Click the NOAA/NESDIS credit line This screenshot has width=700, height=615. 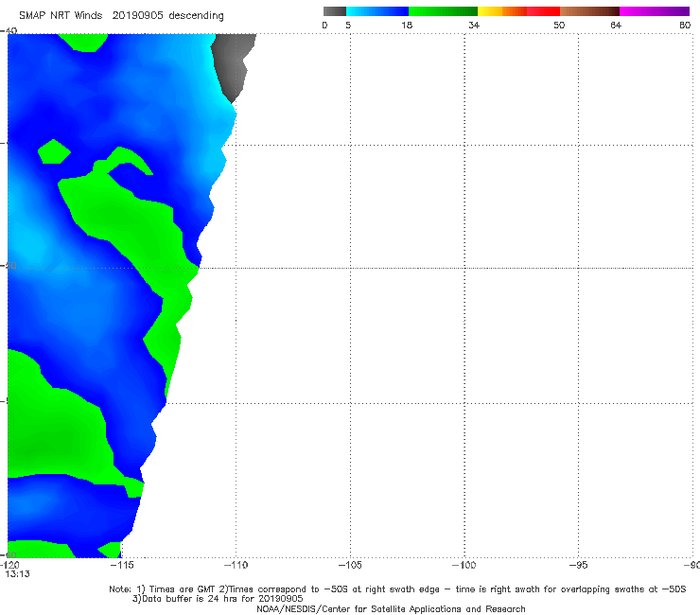coord(391,609)
